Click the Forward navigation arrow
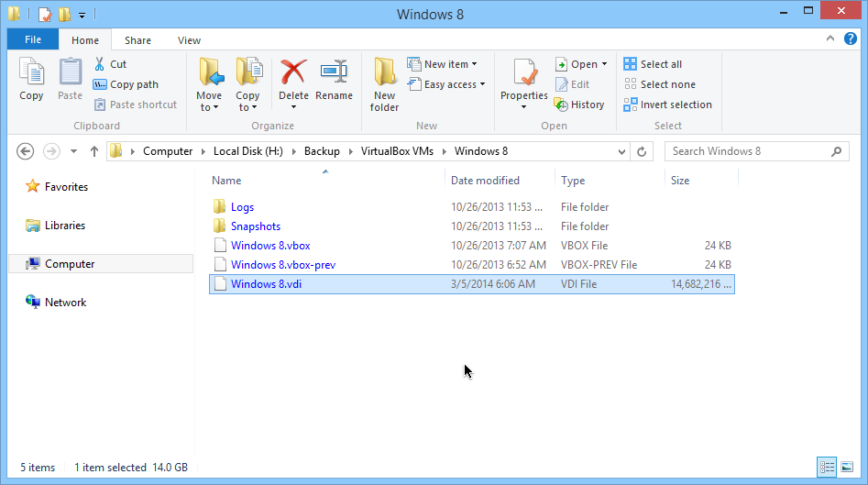 click(51, 151)
